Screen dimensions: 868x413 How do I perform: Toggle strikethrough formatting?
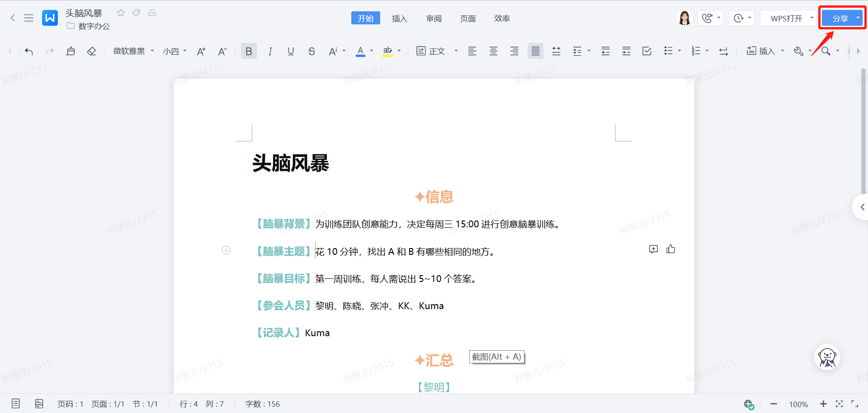[311, 51]
